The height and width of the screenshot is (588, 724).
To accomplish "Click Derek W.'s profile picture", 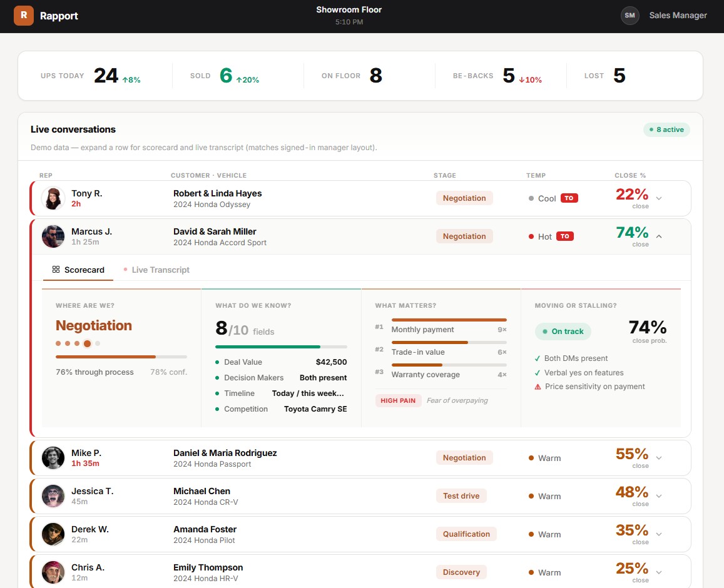I will pyautogui.click(x=53, y=534).
